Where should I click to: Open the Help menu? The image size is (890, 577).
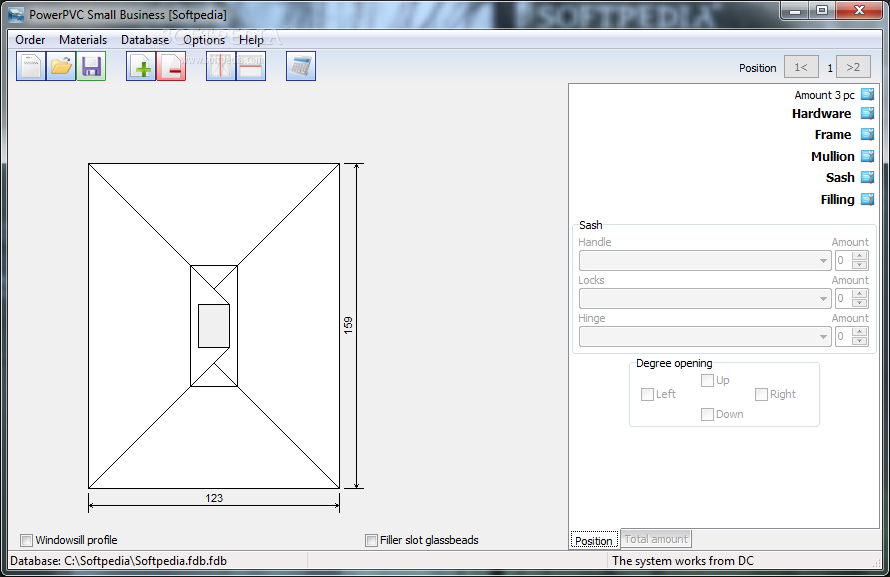[251, 40]
